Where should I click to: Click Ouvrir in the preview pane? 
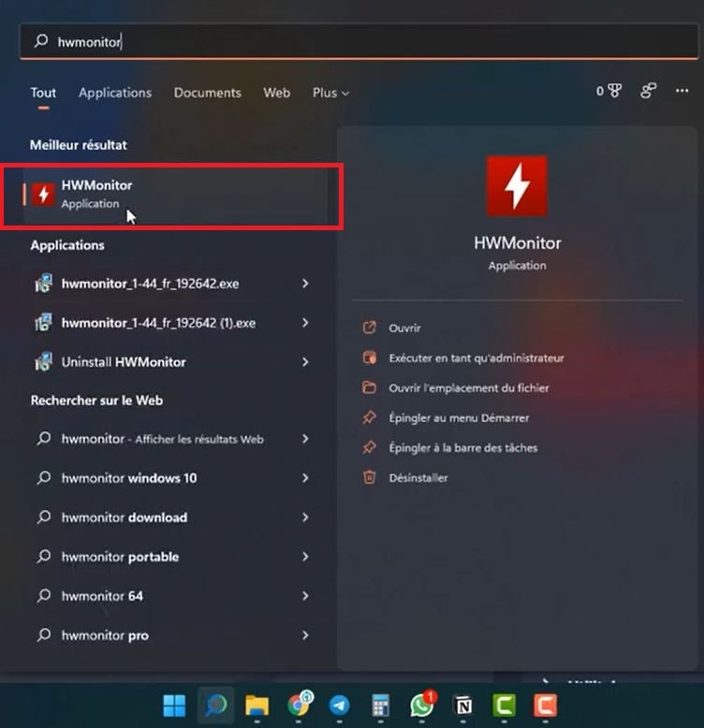(405, 328)
